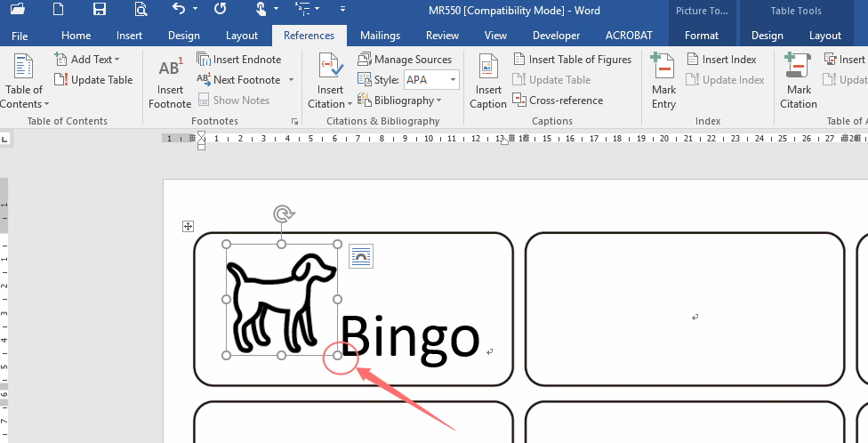Screen dimensions: 868x443
Task: Open the Table Tools Design tab
Action: 767,36
